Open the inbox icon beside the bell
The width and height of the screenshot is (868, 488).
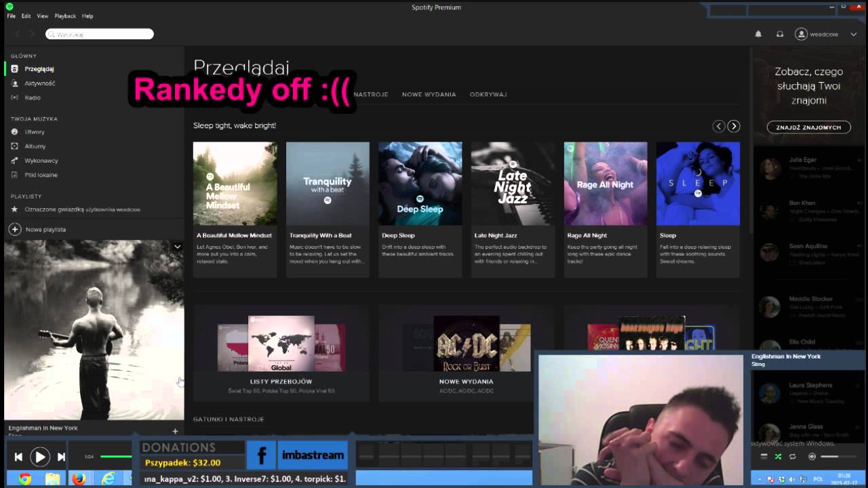(x=780, y=34)
